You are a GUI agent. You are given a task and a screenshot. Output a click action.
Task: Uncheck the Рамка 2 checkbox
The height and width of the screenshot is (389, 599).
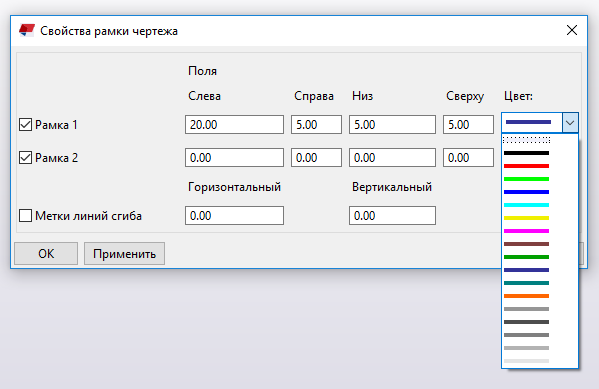tap(25, 157)
